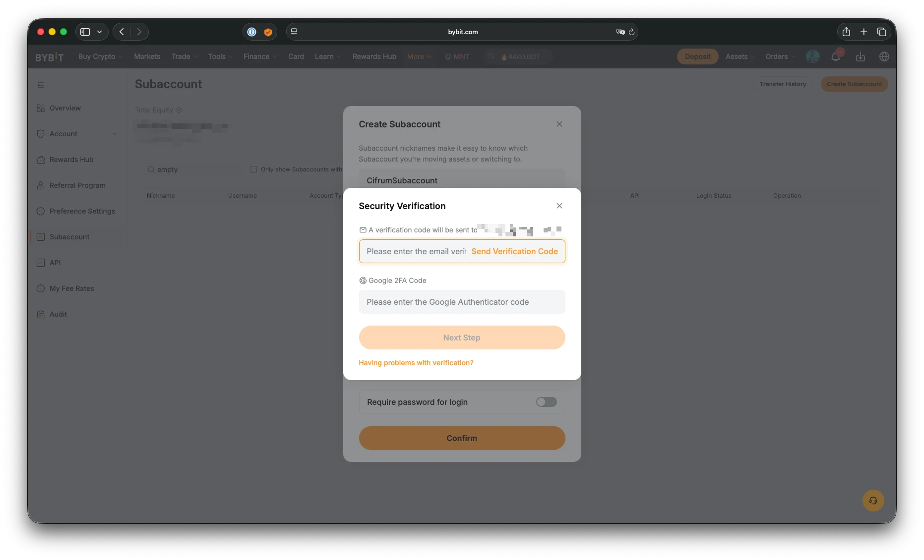Click the Next Step button

point(462,337)
